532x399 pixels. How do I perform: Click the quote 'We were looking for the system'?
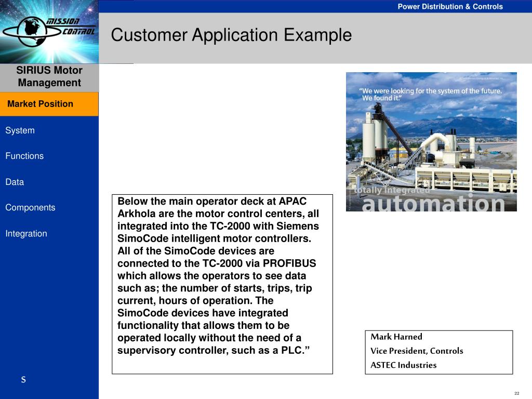(x=430, y=95)
